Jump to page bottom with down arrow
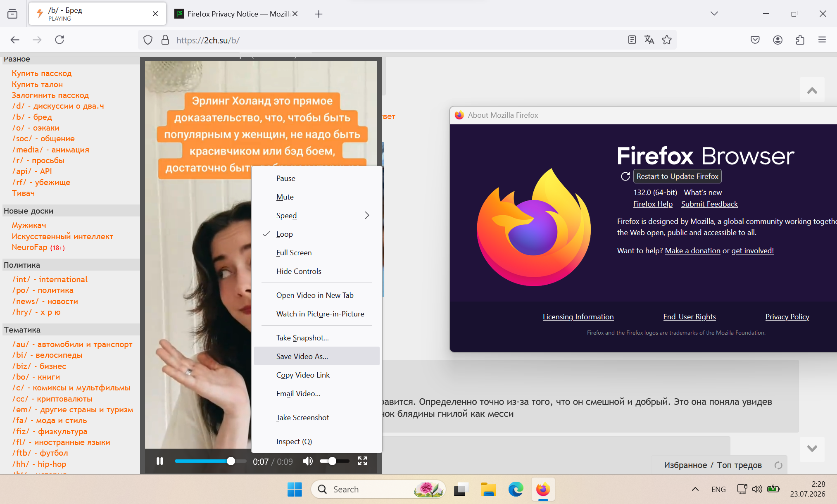Image resolution: width=837 pixels, height=504 pixels. click(x=812, y=449)
